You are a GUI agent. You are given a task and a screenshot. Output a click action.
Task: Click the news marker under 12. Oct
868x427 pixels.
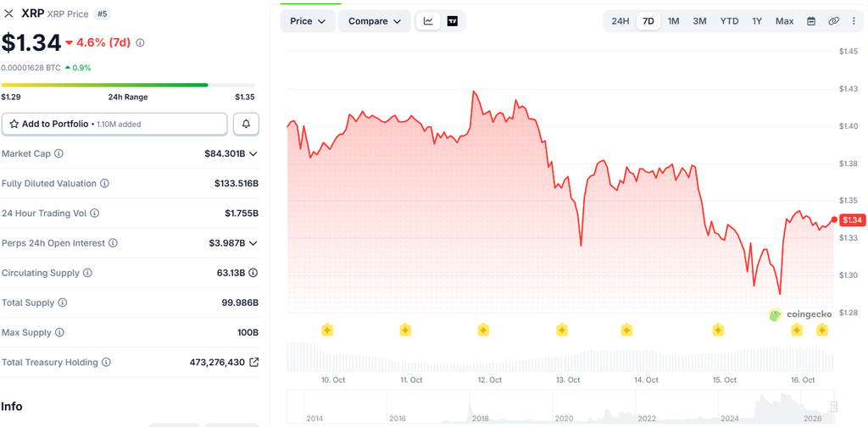483,330
